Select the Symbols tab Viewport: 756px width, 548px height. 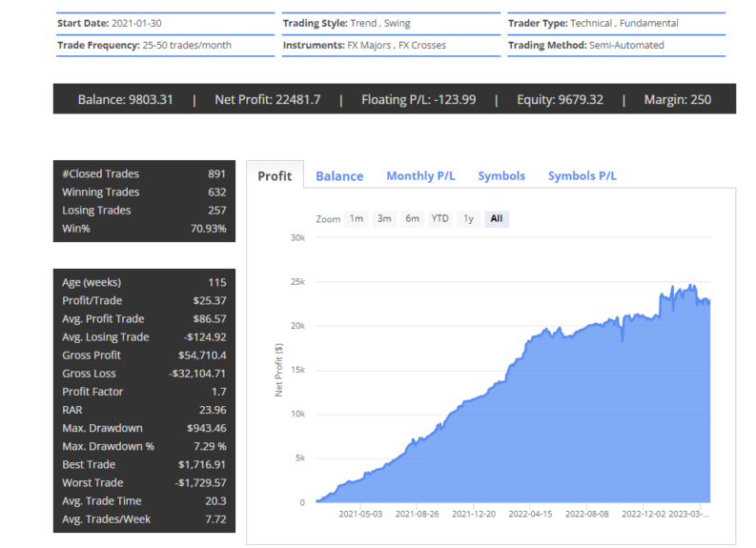501,175
